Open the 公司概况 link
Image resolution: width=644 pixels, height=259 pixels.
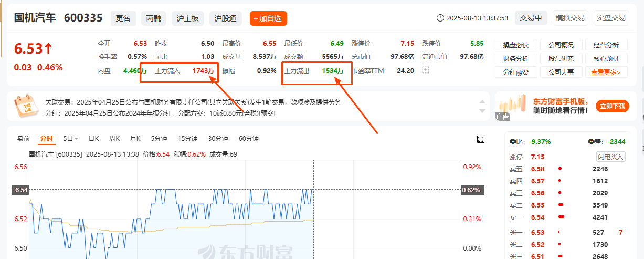pyautogui.click(x=561, y=45)
